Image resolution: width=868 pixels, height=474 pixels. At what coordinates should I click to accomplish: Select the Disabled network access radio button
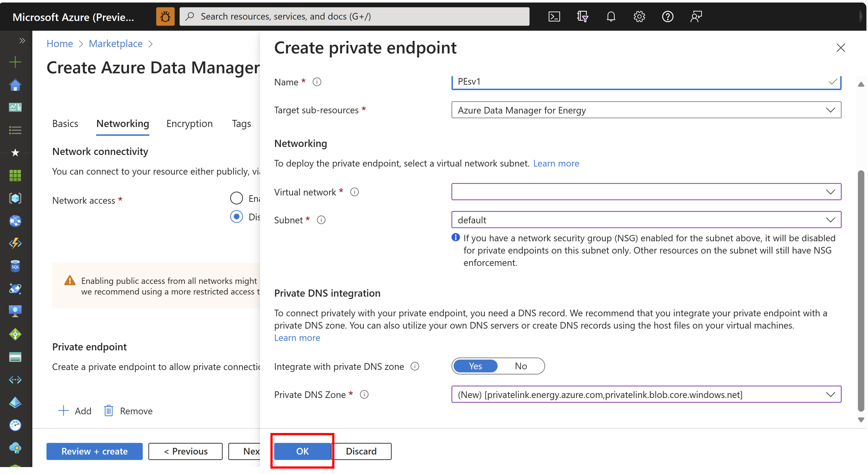point(236,217)
